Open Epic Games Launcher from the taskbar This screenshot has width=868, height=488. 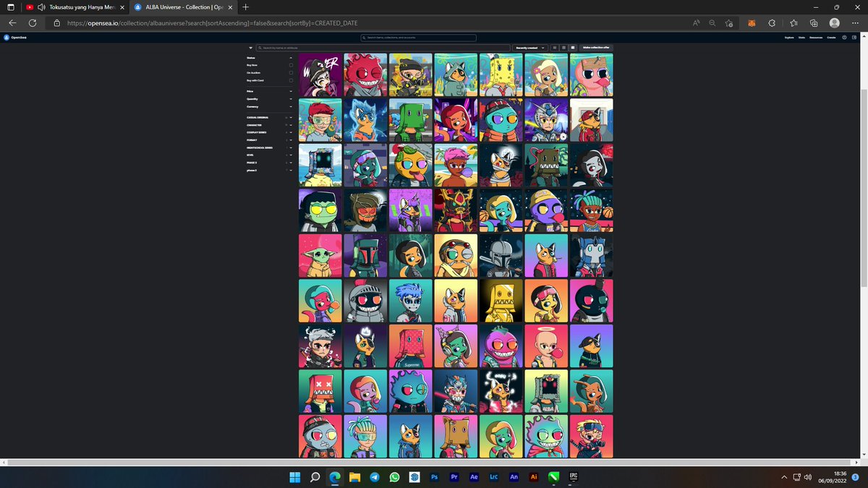click(574, 477)
